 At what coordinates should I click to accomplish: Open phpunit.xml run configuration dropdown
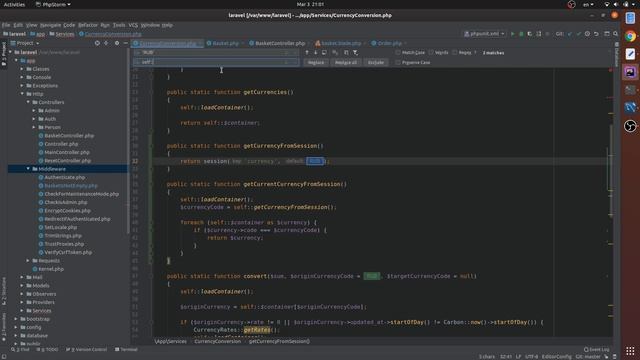pyautogui.click(x=484, y=34)
